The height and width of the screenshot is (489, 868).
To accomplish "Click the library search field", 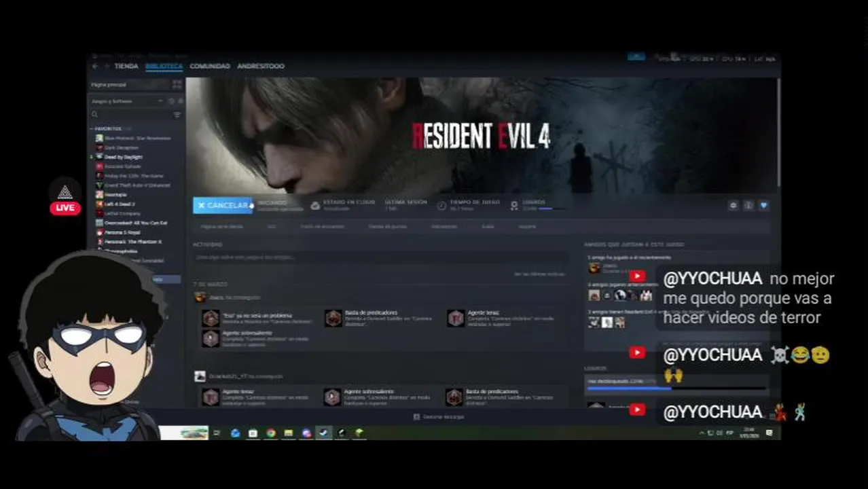I will click(x=130, y=115).
